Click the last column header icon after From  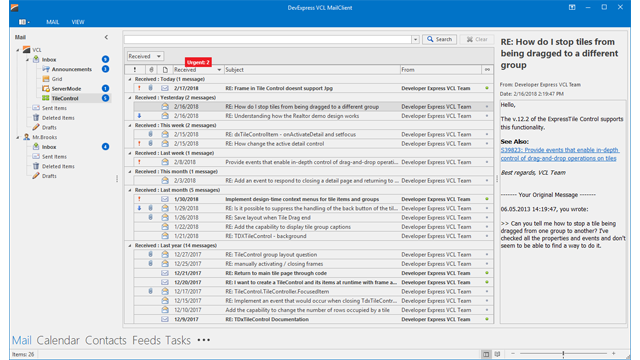[487, 70]
